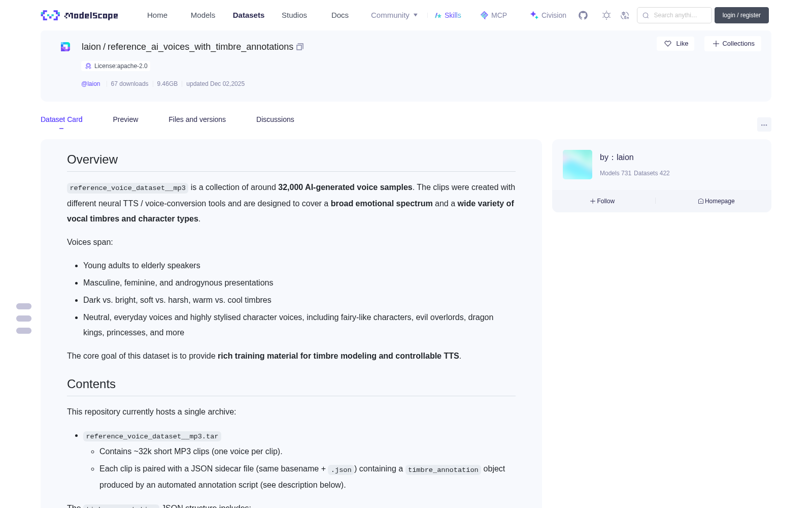Click the dataset avatar icon beside title
Image resolution: width=812 pixels, height=508 pixels.
tap(65, 47)
